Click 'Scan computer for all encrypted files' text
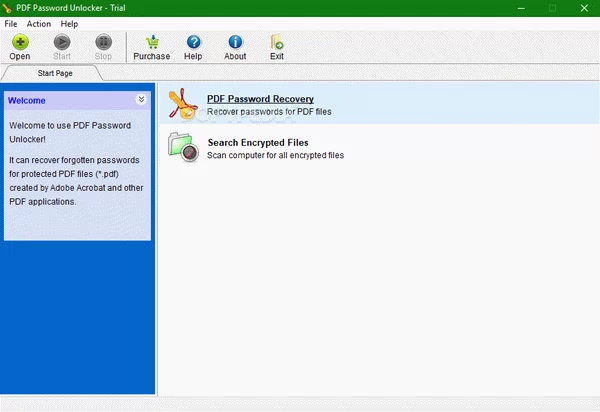 (276, 155)
